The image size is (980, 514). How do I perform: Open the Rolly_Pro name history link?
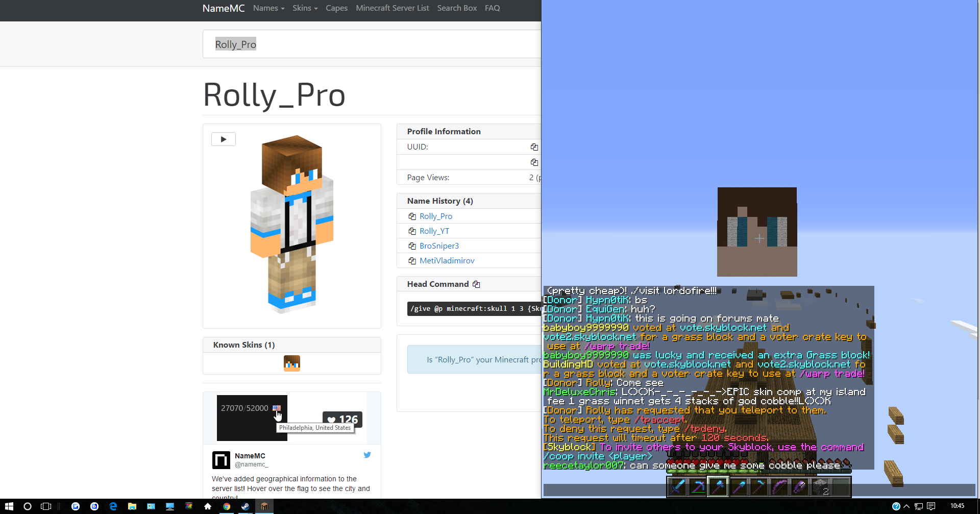tap(436, 216)
